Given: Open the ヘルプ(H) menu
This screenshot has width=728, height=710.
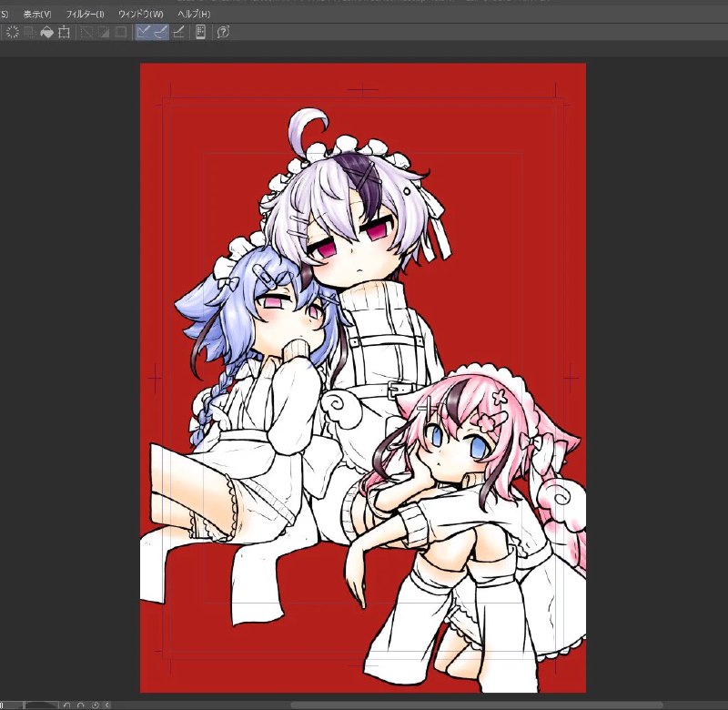Looking at the screenshot, I should 194,15.
